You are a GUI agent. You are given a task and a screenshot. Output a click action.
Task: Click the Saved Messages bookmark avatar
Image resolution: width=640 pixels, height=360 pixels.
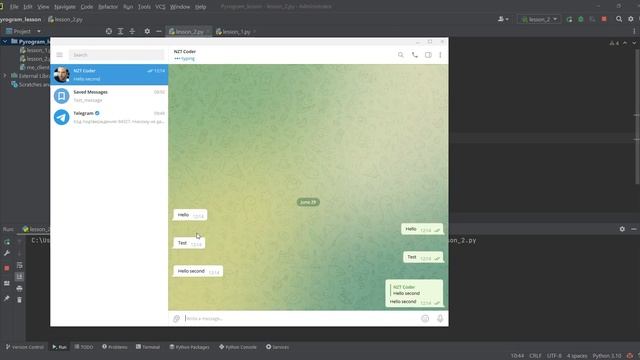(x=62, y=96)
